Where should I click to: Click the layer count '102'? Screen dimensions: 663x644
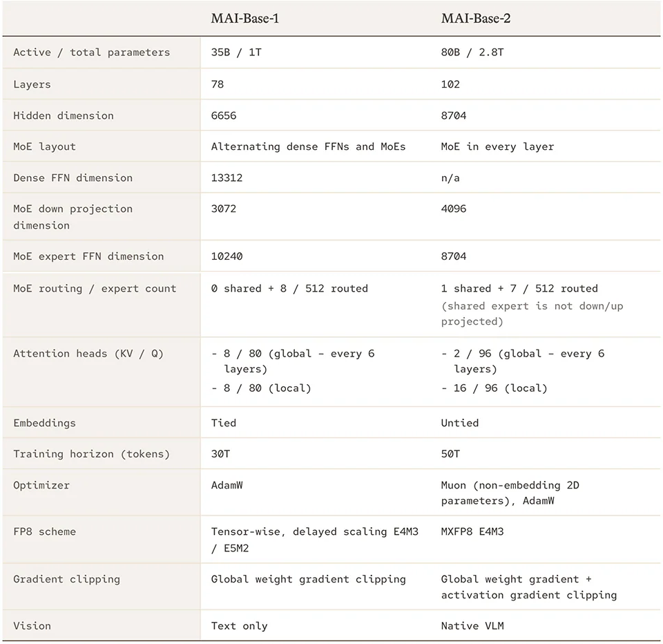pos(450,84)
